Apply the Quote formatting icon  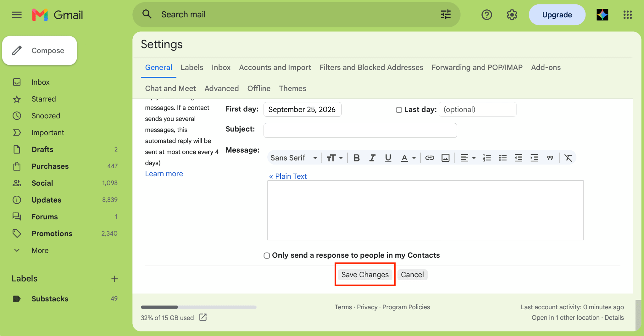coord(550,158)
